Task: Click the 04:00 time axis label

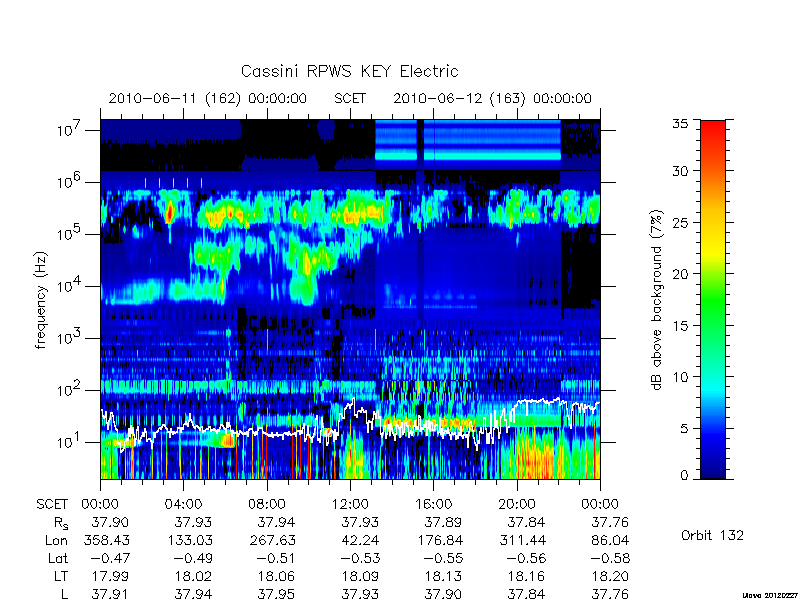Action: [x=183, y=504]
